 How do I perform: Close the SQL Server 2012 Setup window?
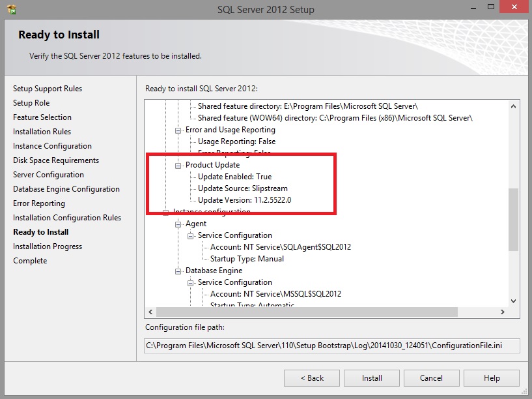(514, 7)
